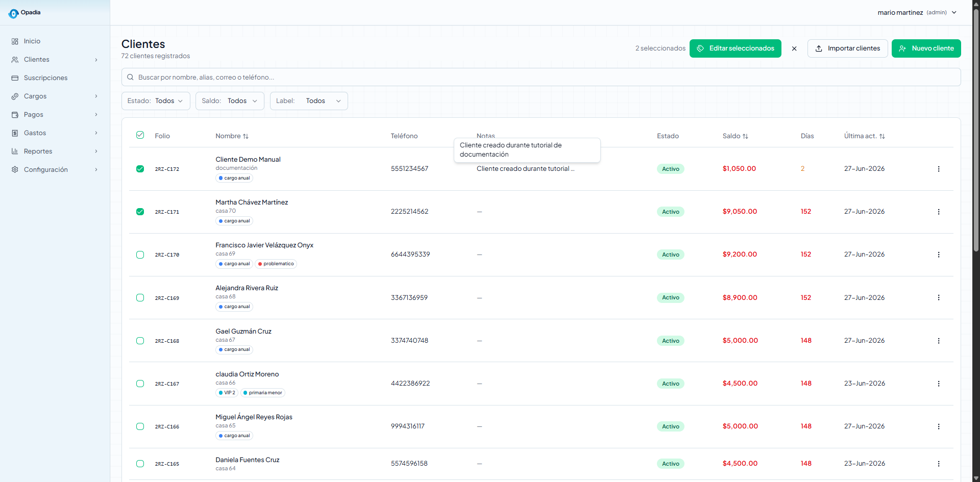
Task: Open actions menu for Cliente Demo Manual
Action: [939, 169]
